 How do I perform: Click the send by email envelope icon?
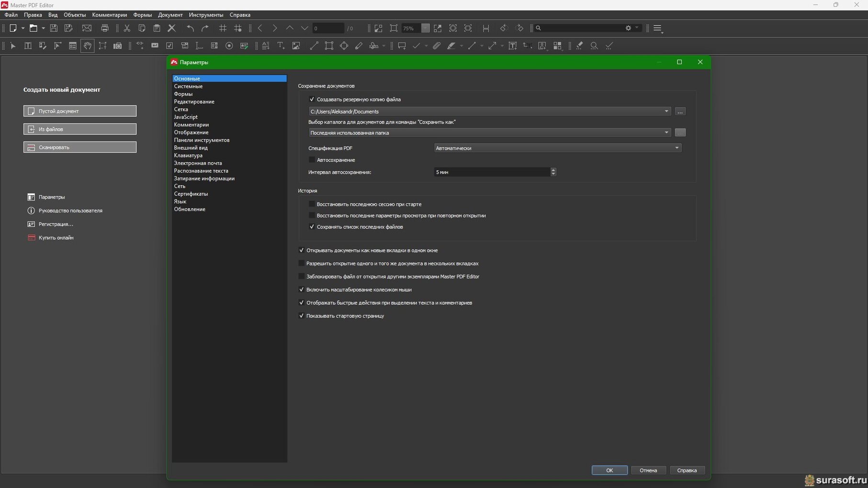pos(87,28)
